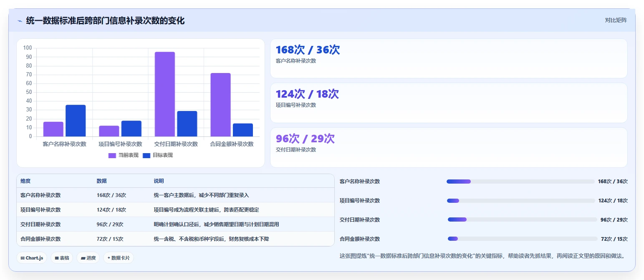Click the 客户名称补录次数 purple current bar
Screen dimensions: 644x280
pyautogui.click(x=53, y=129)
